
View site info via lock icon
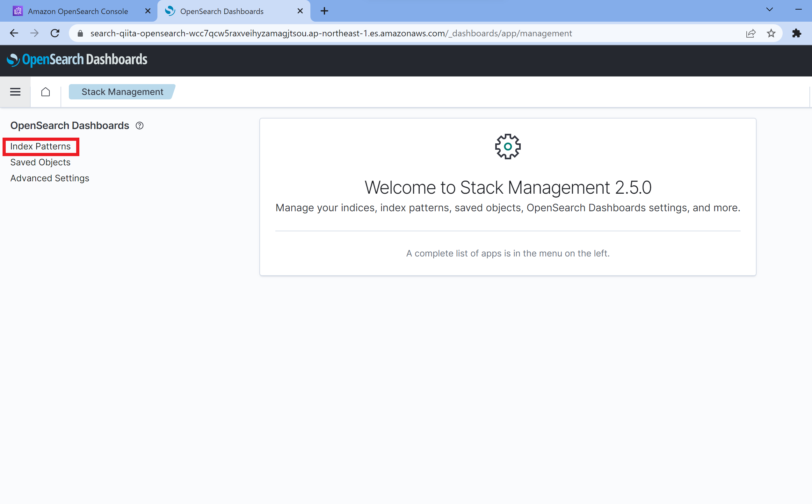(80, 33)
